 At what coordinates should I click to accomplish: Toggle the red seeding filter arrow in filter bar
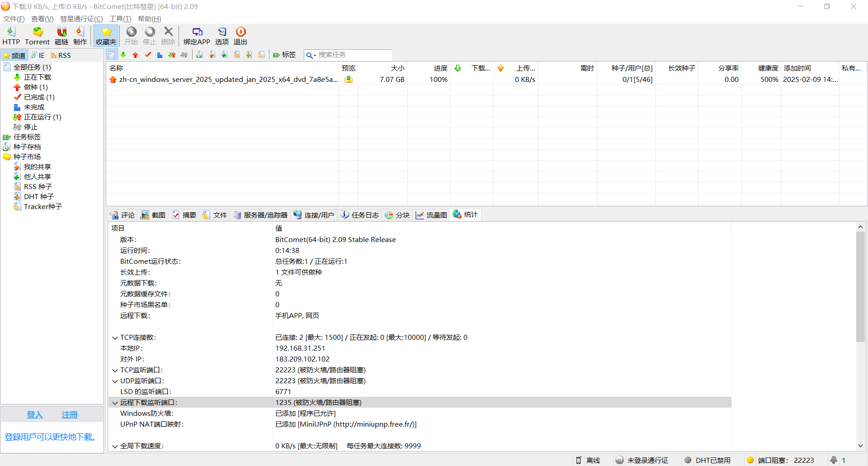(135, 55)
